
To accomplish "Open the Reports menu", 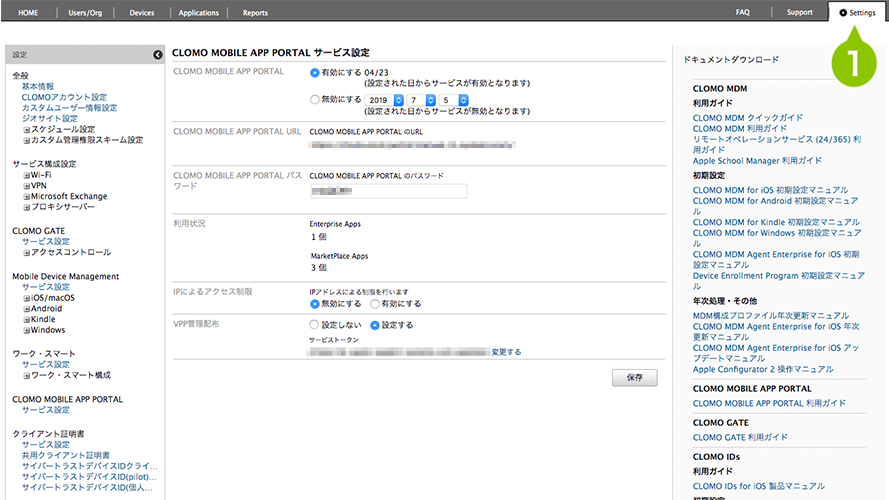I will point(255,12).
